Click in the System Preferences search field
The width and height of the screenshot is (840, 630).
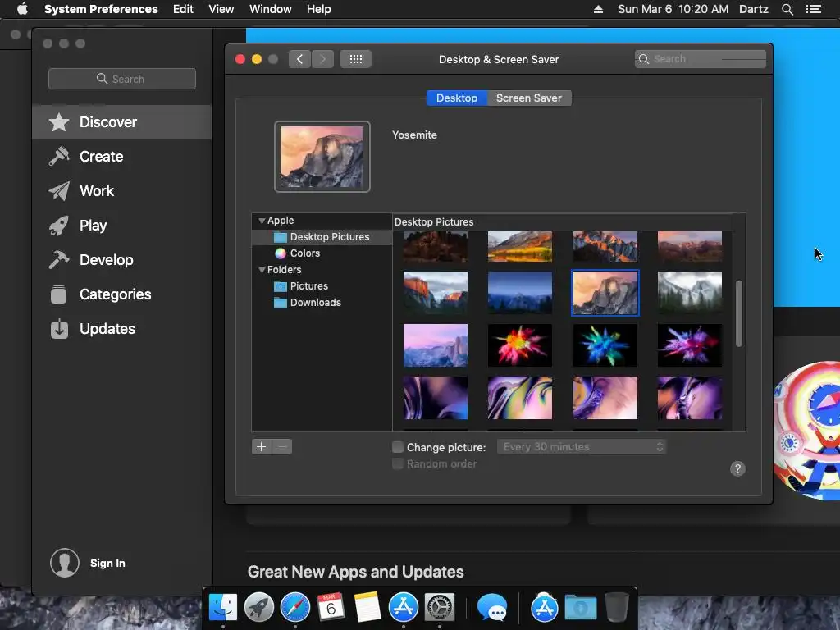[x=701, y=59]
